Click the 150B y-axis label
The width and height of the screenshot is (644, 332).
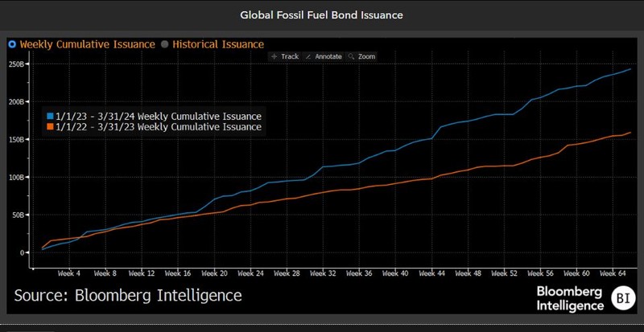tap(18, 140)
